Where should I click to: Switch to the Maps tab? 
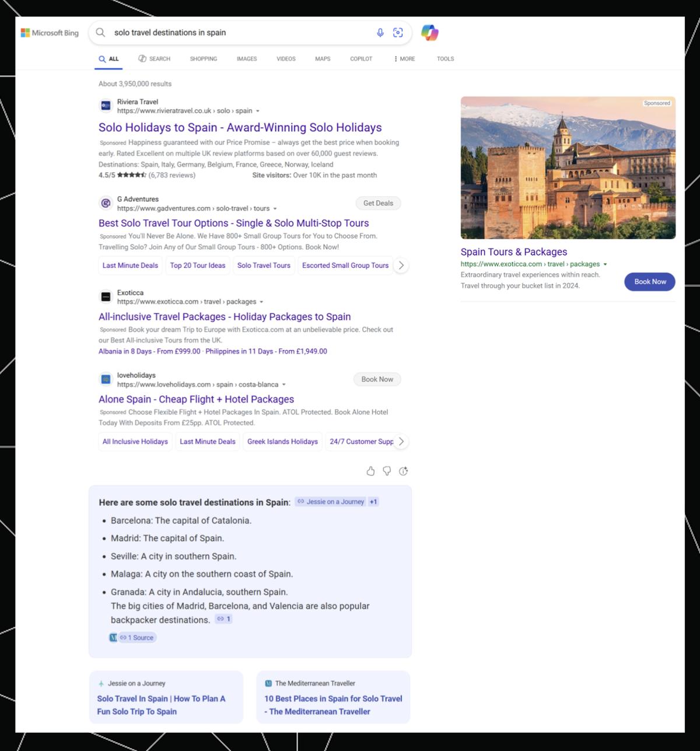pos(323,59)
